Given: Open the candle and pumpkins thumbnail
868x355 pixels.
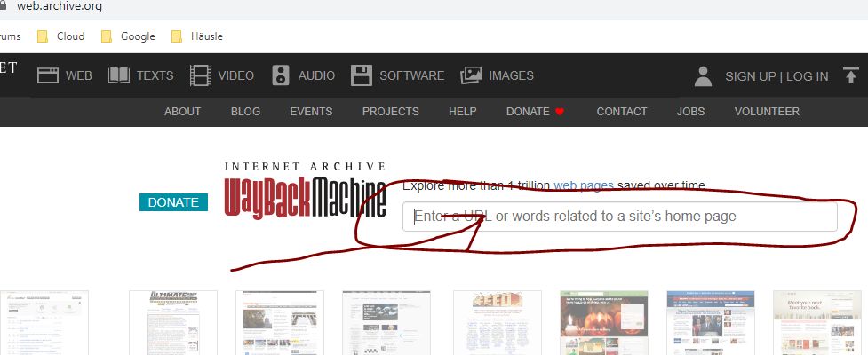Looking at the screenshot, I should [604, 323].
